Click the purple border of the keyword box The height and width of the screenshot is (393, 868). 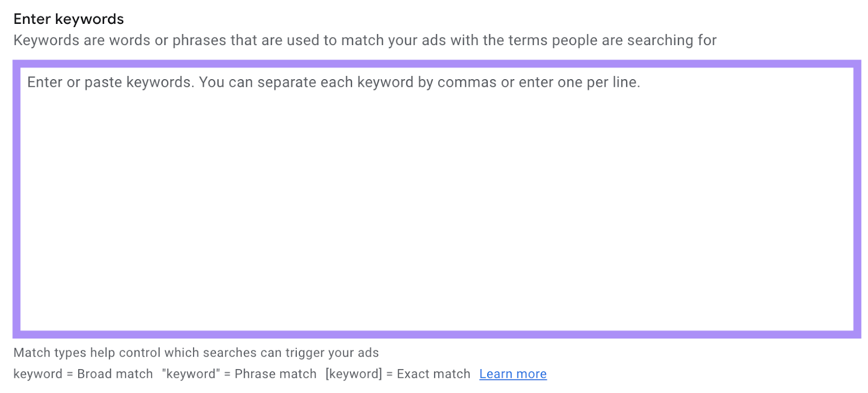click(434, 61)
